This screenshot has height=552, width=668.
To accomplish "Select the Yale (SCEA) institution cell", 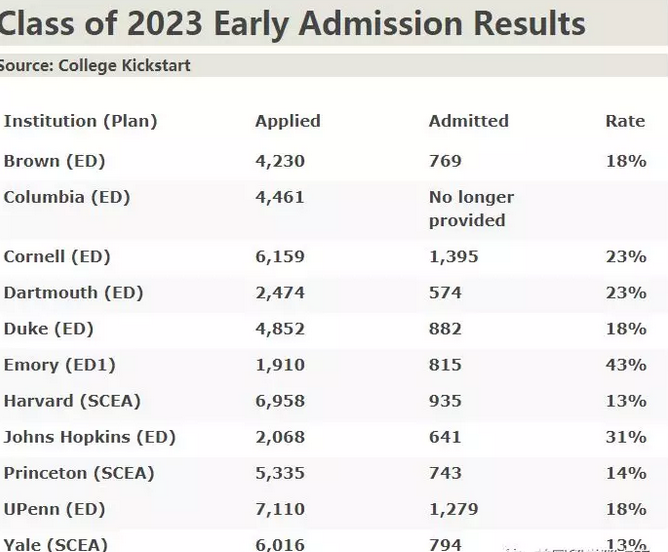I will pos(56,544).
